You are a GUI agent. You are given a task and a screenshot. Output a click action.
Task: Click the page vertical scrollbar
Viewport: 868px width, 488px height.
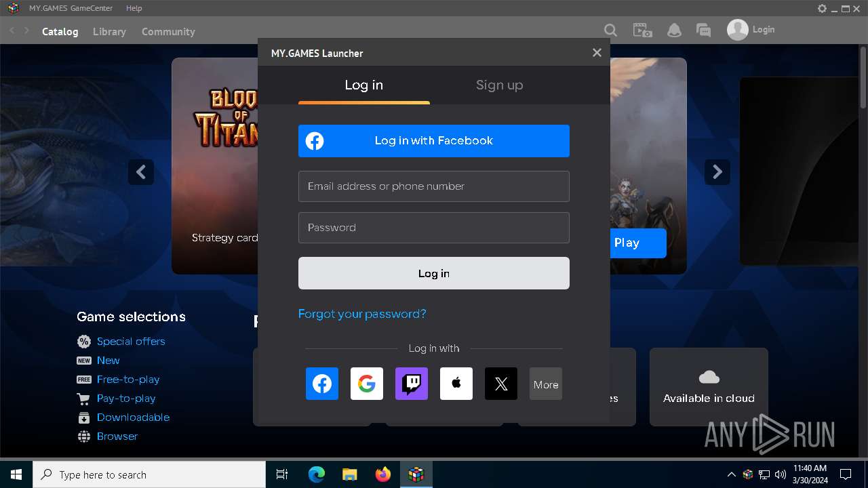pyautogui.click(x=863, y=77)
